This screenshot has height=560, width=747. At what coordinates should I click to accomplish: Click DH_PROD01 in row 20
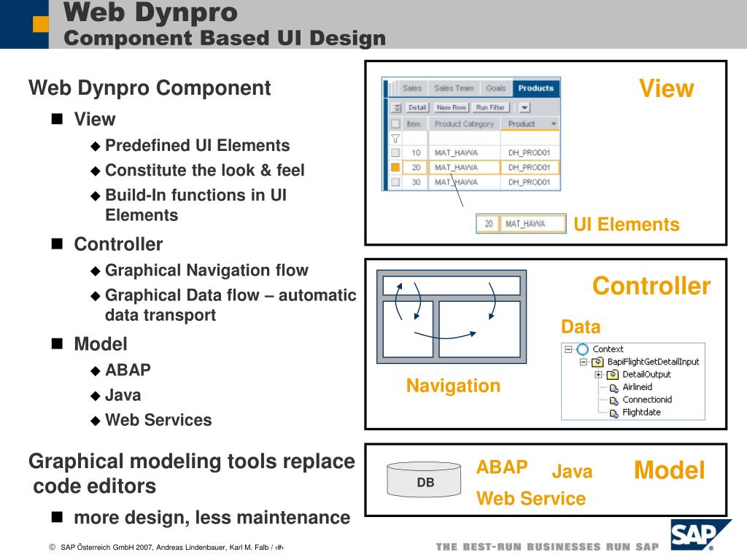530,168
